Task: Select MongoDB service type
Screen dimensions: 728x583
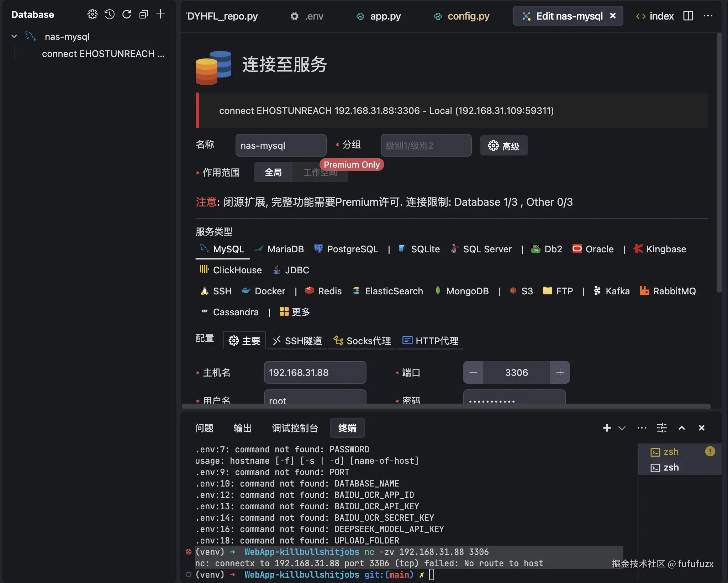Action: (x=461, y=291)
